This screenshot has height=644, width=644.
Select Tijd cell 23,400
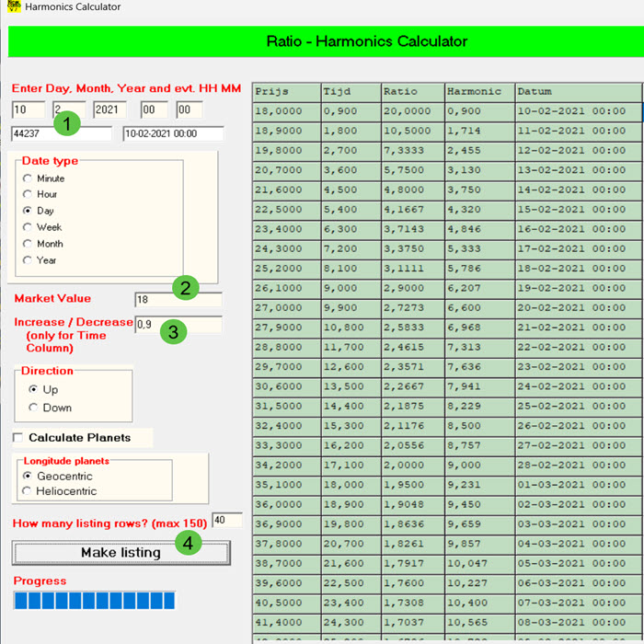[351, 603]
